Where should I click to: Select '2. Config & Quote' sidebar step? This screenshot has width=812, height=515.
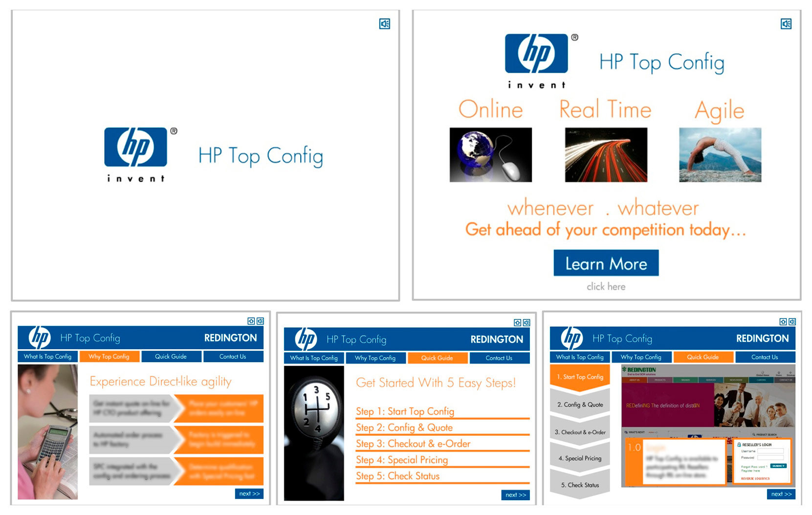[580, 405]
